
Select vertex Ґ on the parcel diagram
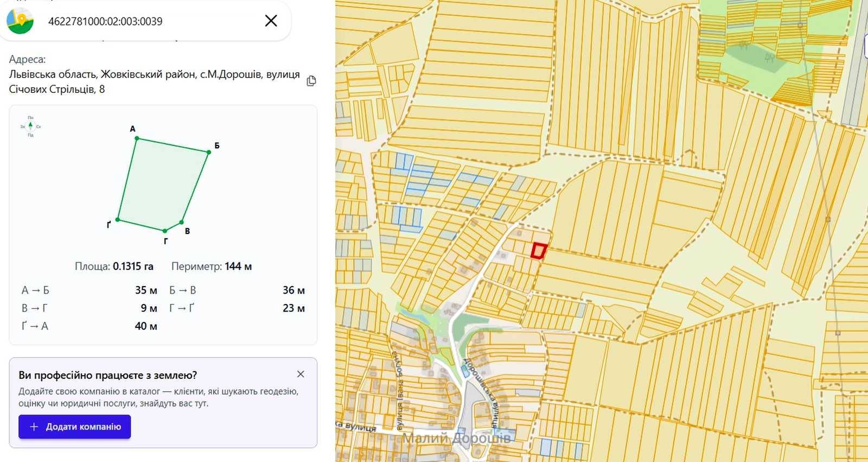(118, 220)
